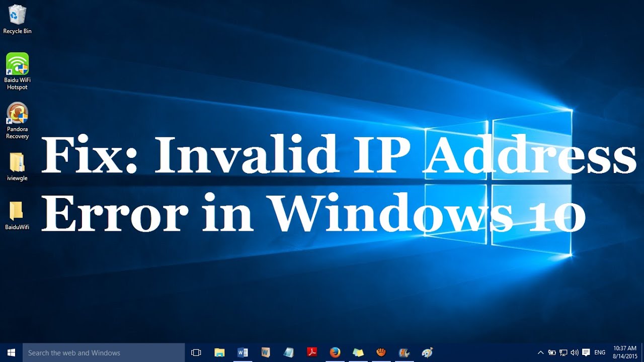Select the Baidu WiFi Hotspot shortcut
The image size is (644, 362).
click(x=17, y=71)
